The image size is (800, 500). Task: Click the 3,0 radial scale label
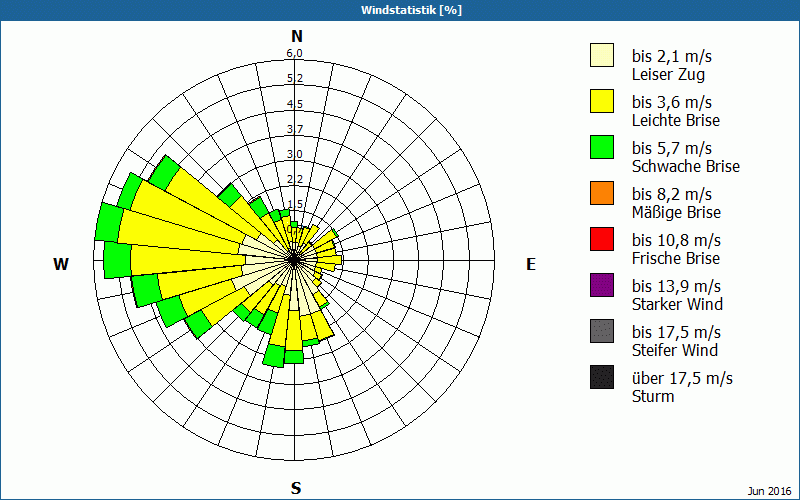294,154
